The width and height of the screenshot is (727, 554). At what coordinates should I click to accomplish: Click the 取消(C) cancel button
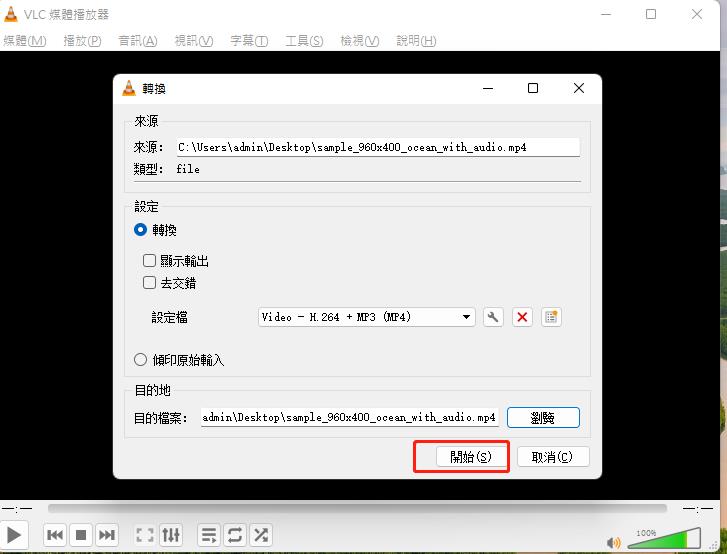tap(553, 457)
